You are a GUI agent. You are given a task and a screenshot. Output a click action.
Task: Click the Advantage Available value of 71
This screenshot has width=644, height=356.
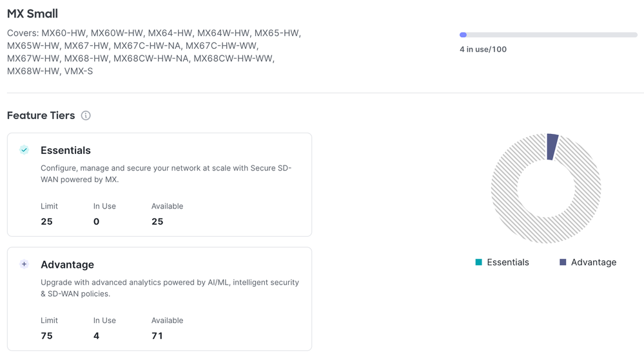click(157, 335)
